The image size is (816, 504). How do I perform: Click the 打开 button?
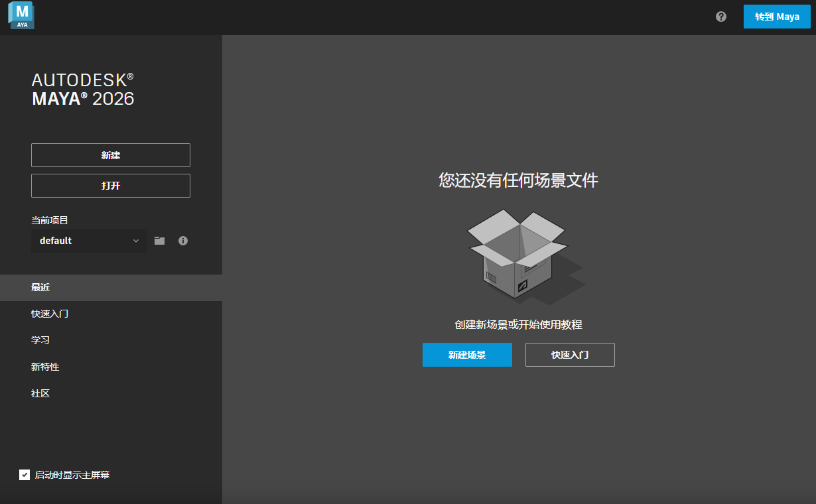(111, 186)
